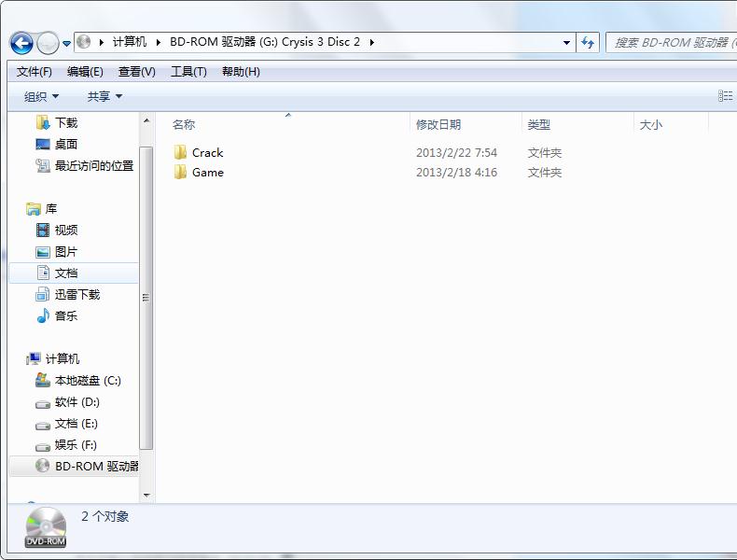The width and height of the screenshot is (737, 560).
Task: Open the 组织 dropdown
Action: click(x=41, y=96)
